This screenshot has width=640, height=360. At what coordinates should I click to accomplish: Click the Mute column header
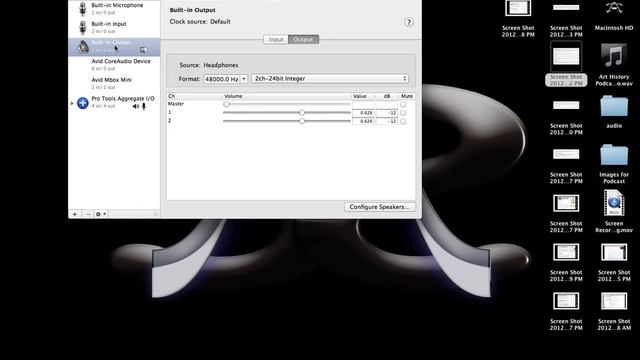coord(407,96)
